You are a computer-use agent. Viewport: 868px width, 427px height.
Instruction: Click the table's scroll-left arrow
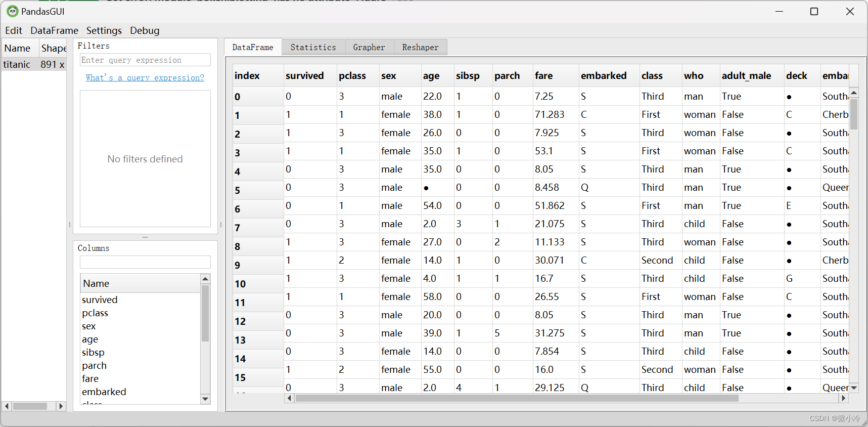[289, 398]
